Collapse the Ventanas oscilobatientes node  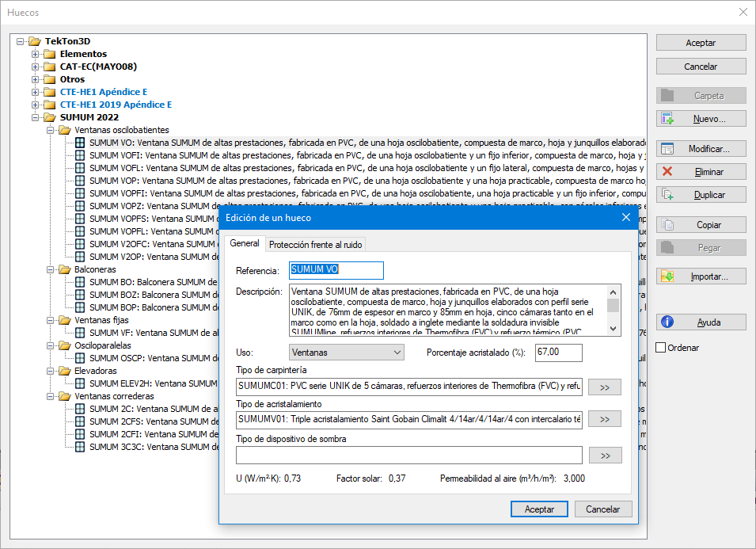pos(50,130)
